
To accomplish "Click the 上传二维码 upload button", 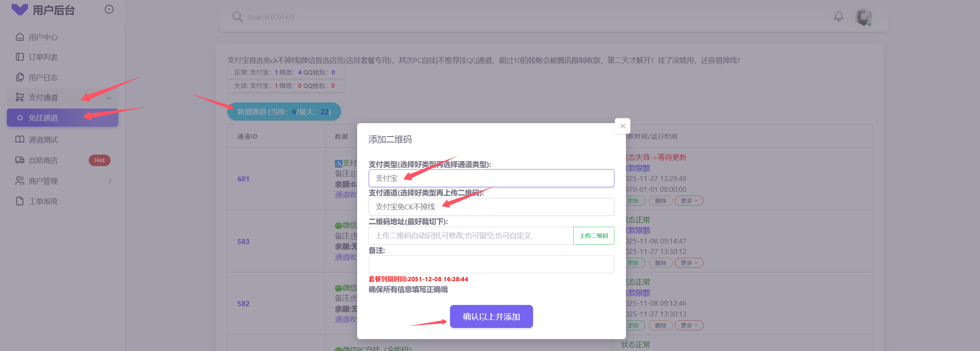I will point(593,236).
